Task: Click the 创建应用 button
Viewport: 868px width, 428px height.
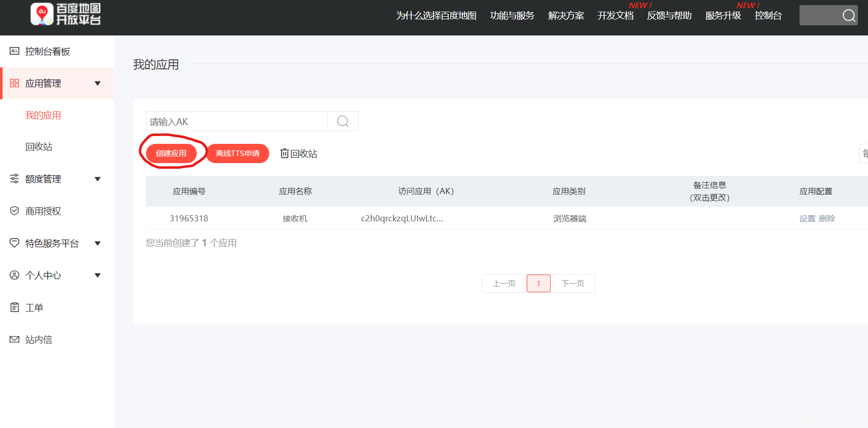Action: pyautogui.click(x=171, y=153)
